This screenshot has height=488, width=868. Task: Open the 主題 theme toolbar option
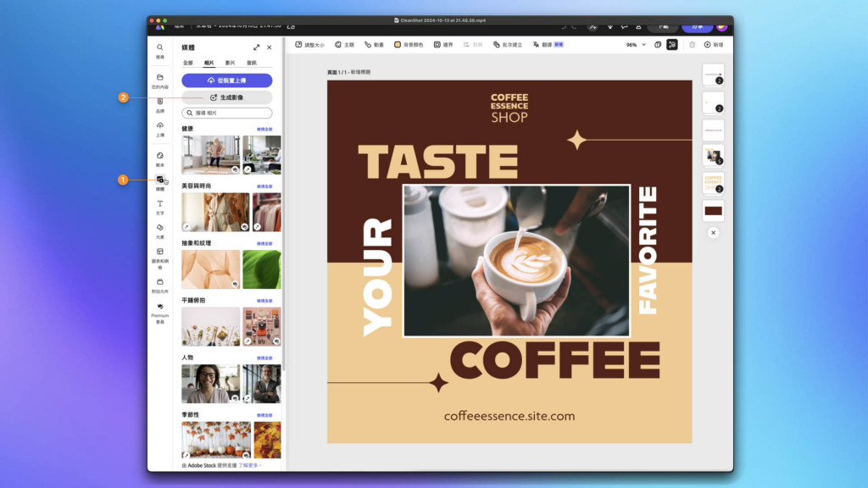344,45
